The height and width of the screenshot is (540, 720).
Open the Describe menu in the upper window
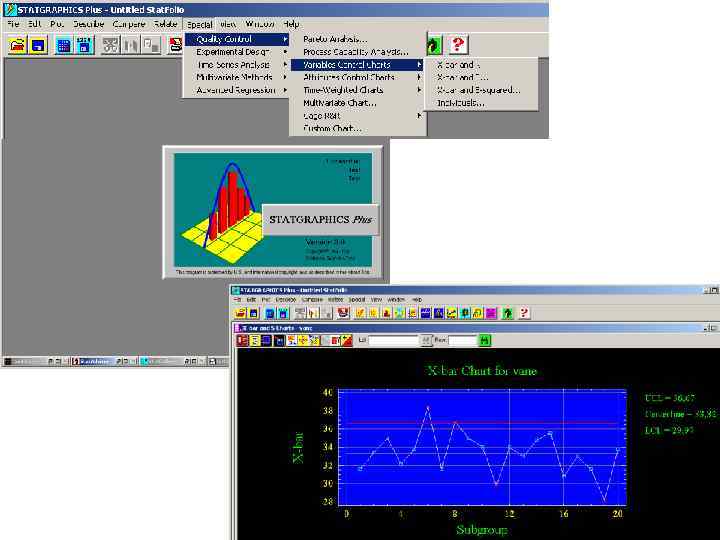coord(89,24)
